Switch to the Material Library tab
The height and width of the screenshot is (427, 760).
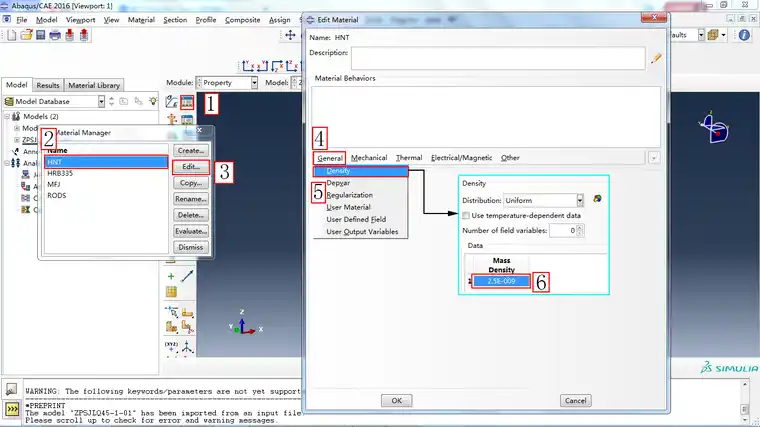coord(94,85)
